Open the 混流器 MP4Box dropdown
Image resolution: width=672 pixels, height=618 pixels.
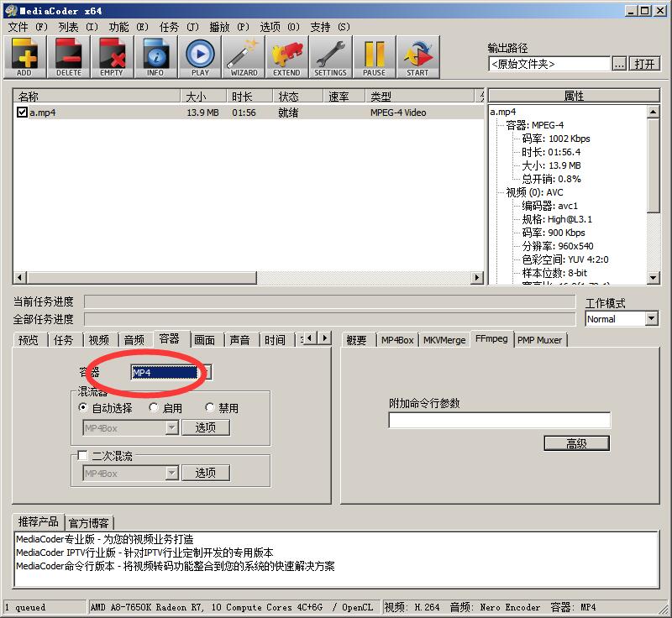pyautogui.click(x=130, y=427)
